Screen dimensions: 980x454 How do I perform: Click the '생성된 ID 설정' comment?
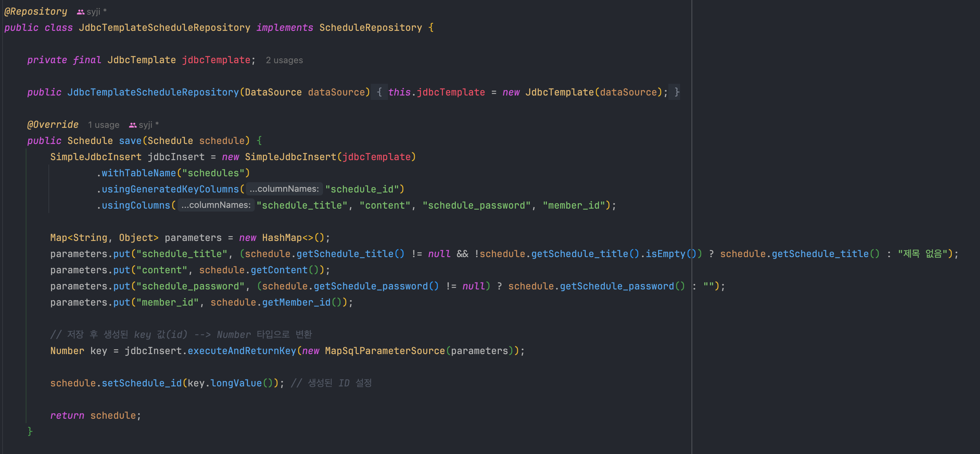[331, 383]
